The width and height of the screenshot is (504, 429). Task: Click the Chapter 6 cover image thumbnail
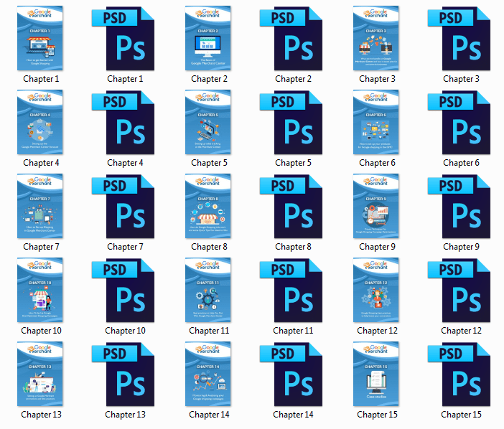pyautogui.click(x=375, y=121)
